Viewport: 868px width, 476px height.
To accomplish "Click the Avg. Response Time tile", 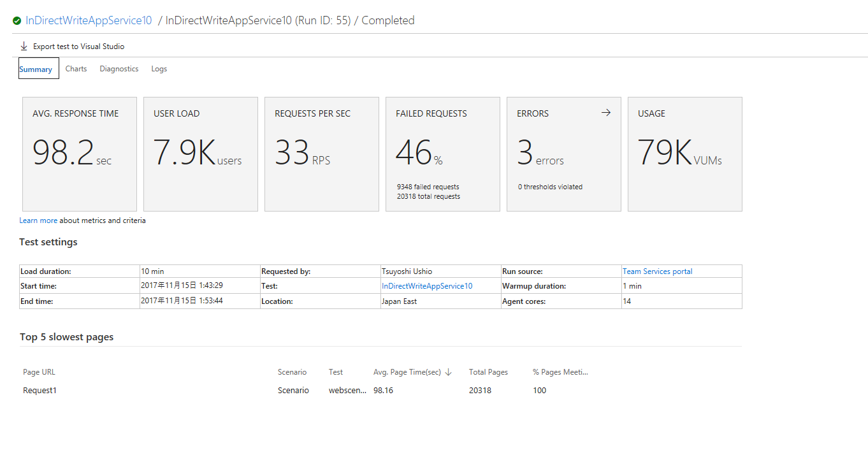I will [79, 154].
